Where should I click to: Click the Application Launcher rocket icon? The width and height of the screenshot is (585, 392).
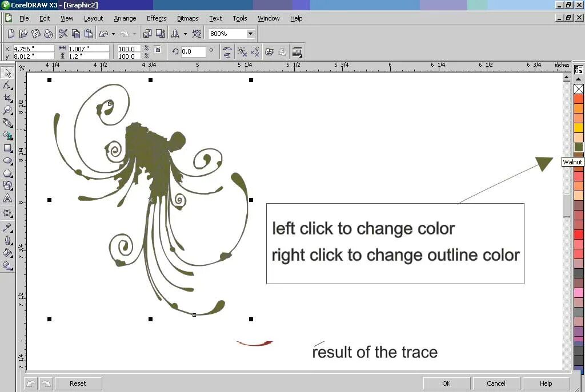coord(175,34)
